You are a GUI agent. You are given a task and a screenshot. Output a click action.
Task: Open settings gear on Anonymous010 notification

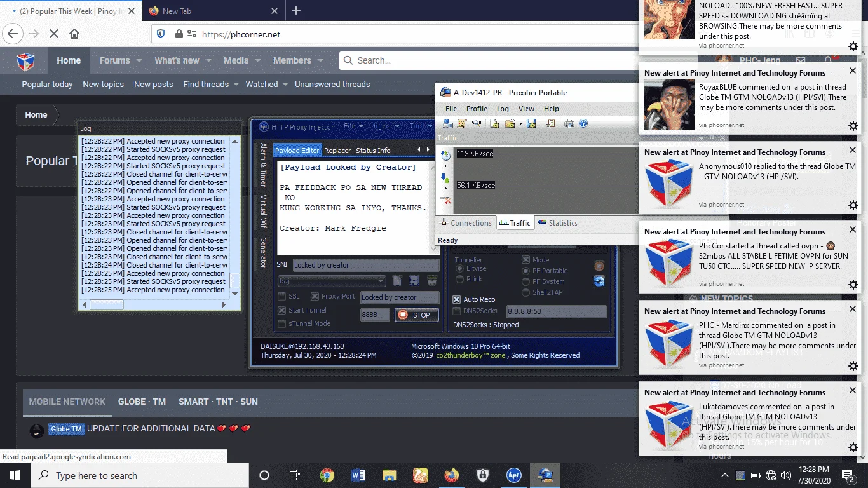853,205
